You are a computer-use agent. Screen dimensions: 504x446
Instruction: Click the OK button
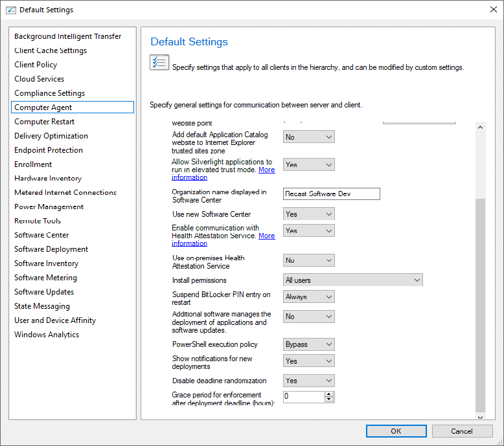click(x=395, y=431)
